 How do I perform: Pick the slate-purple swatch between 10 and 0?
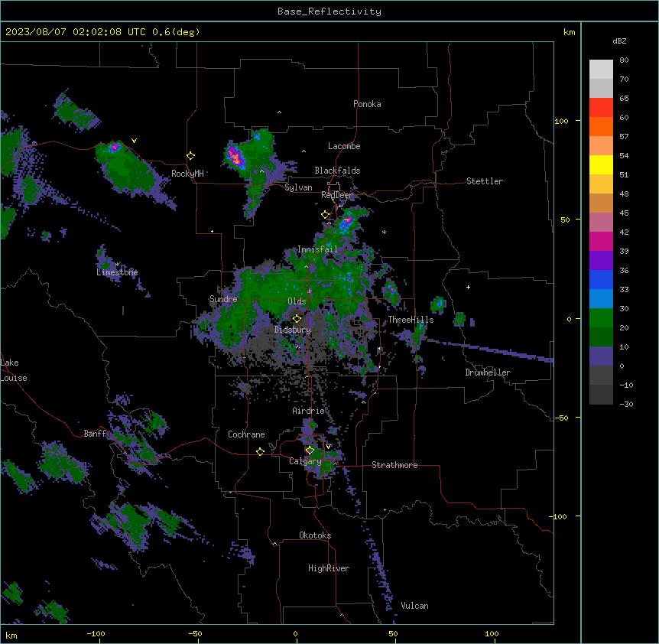click(601, 356)
